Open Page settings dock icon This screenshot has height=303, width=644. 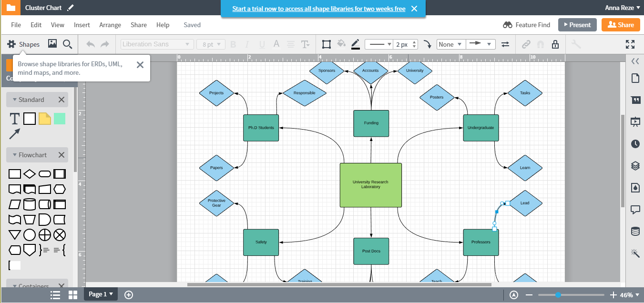pos(635,78)
